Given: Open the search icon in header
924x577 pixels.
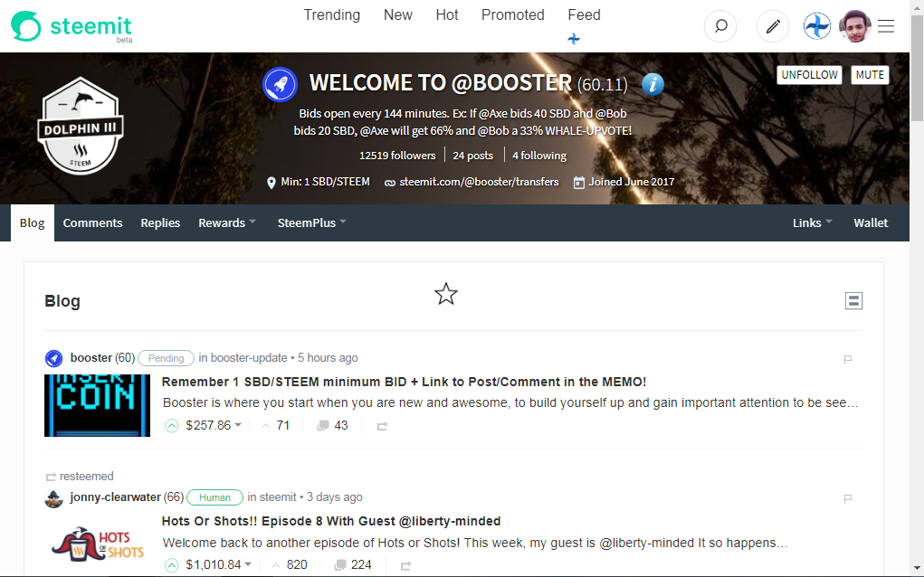Looking at the screenshot, I should click(x=720, y=26).
